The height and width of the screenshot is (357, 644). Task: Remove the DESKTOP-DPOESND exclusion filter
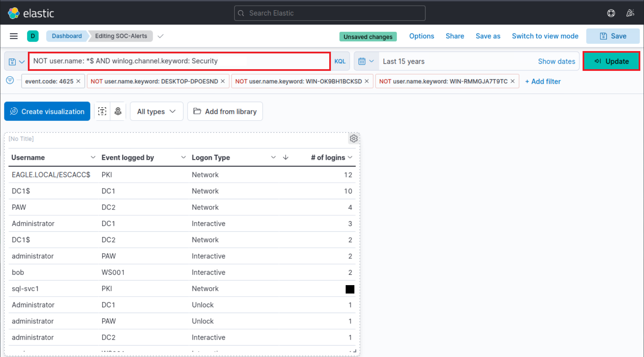coord(222,81)
